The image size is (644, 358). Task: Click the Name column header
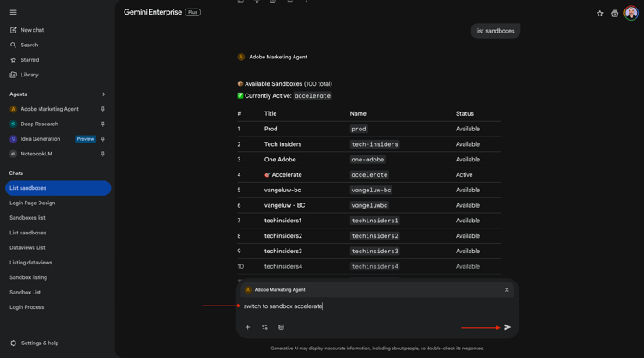[x=358, y=113]
